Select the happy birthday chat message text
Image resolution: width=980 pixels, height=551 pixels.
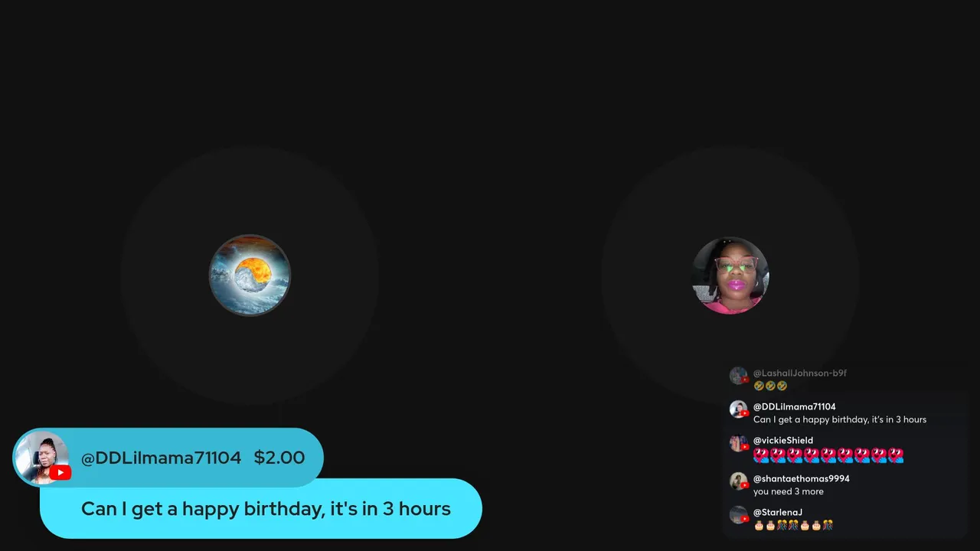(x=840, y=419)
